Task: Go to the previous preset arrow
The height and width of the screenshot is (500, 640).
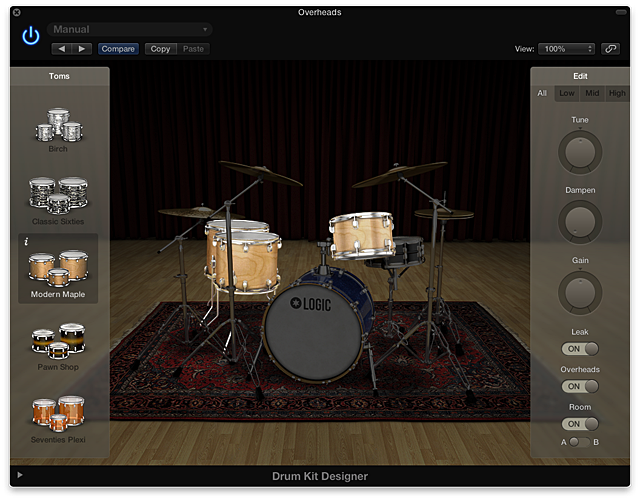Action: pos(62,49)
